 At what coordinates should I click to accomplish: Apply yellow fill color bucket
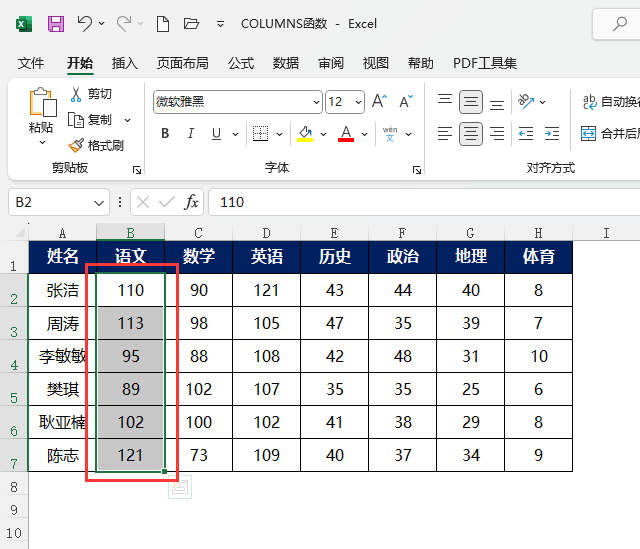(305, 133)
